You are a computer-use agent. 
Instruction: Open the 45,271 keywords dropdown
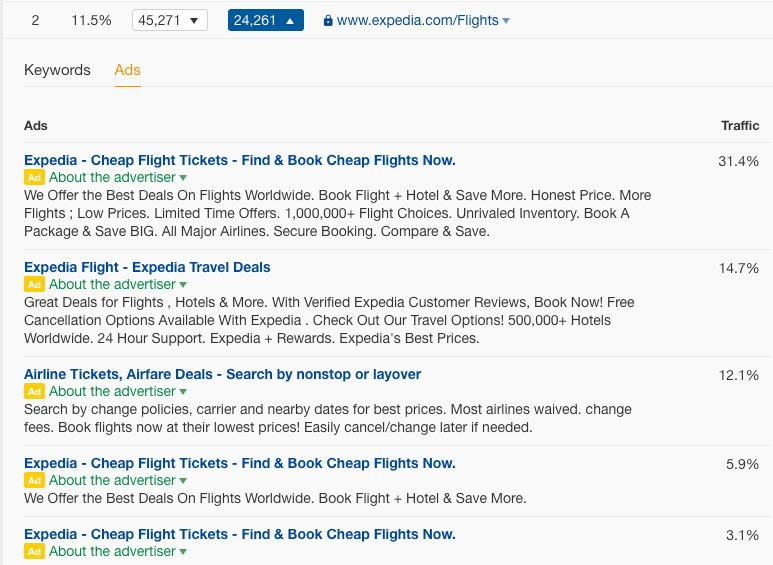point(170,20)
